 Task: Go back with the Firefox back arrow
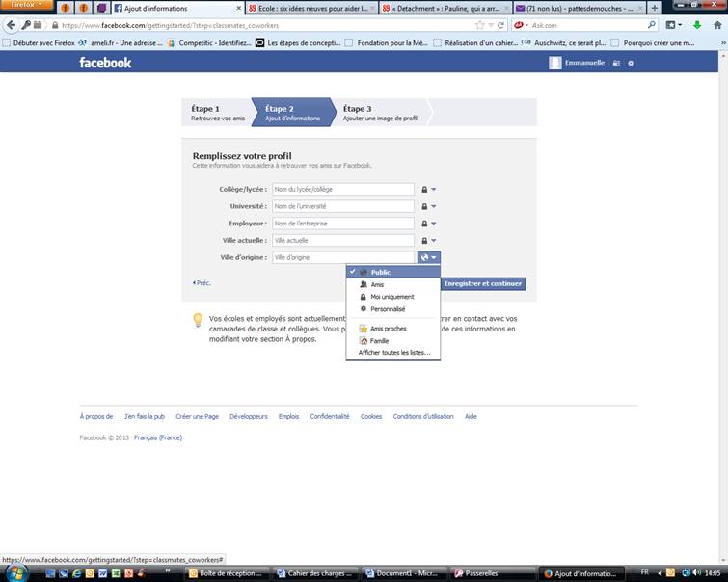[12, 25]
